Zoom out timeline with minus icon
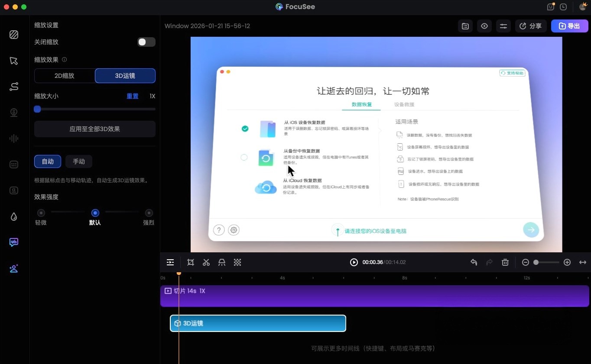This screenshot has height=364, width=591. point(526,262)
